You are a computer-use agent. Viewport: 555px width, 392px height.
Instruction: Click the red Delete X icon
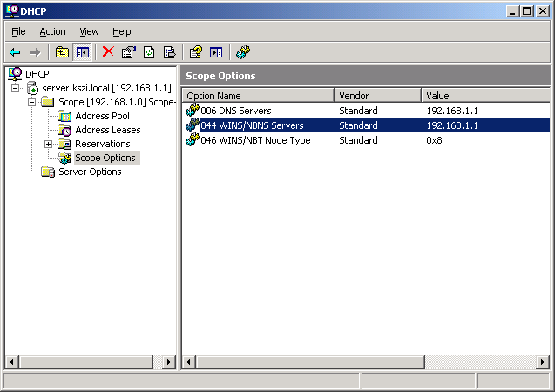[108, 52]
